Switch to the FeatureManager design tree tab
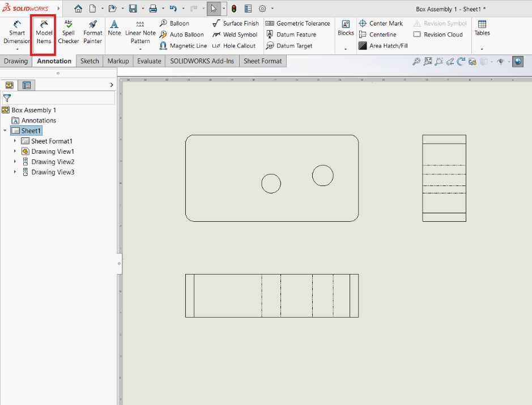 [10, 85]
